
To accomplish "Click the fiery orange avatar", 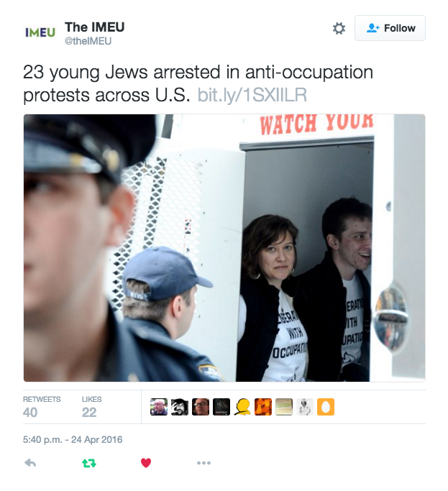I will [x=263, y=407].
